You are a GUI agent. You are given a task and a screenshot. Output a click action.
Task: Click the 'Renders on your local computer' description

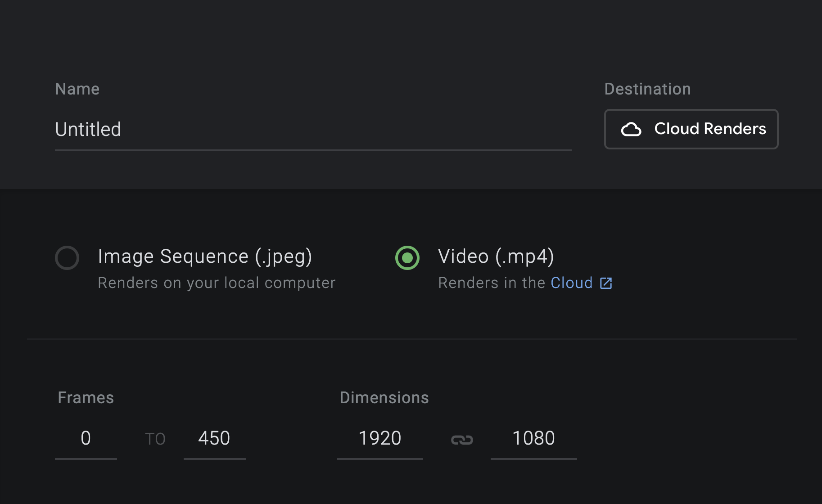click(217, 283)
